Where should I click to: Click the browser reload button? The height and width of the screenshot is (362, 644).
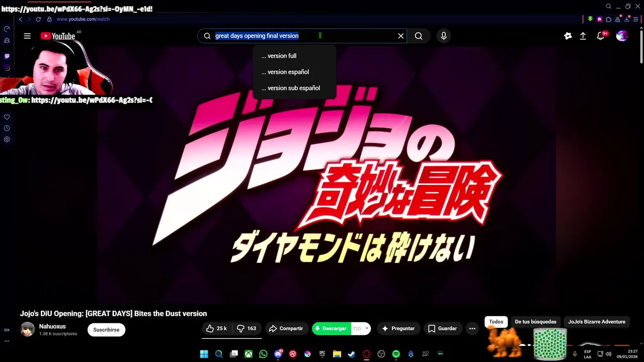point(38,19)
